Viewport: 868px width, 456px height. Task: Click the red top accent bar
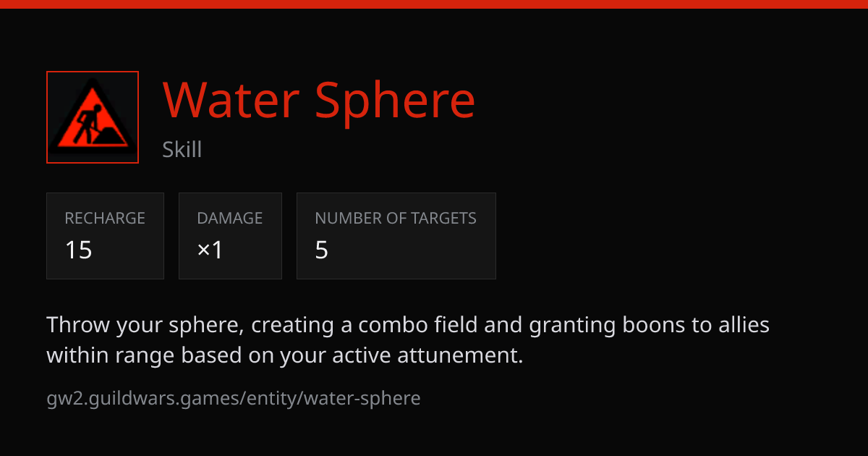click(434, 4)
